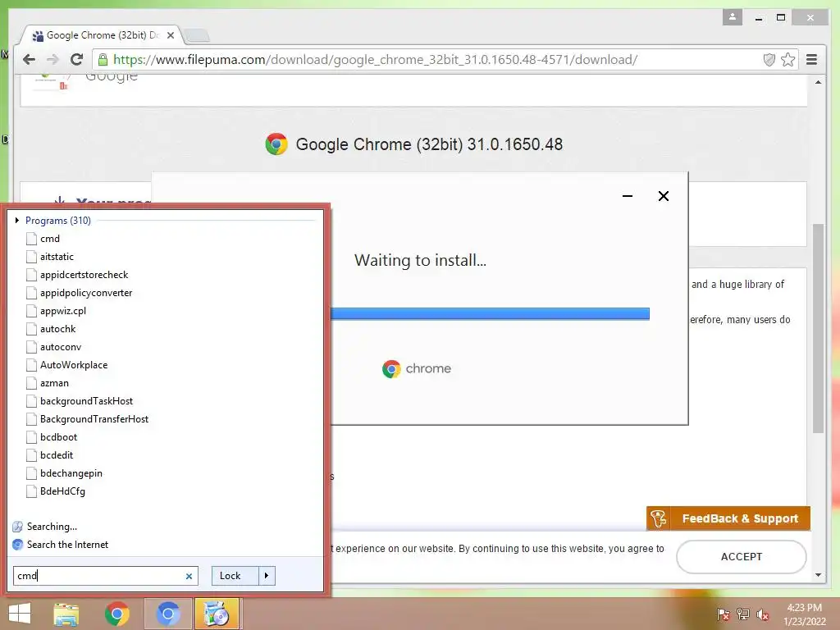Open a new tab button
840x630 pixels.
tap(197, 36)
